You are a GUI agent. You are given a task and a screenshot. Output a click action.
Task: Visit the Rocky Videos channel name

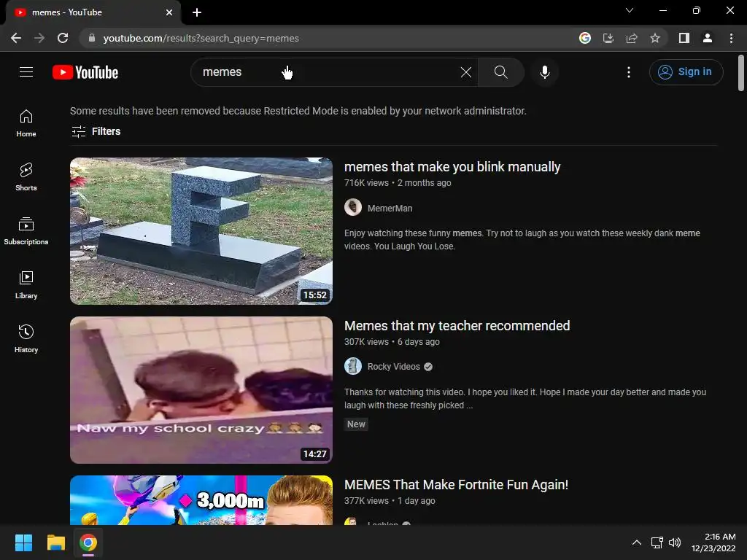[393, 367]
